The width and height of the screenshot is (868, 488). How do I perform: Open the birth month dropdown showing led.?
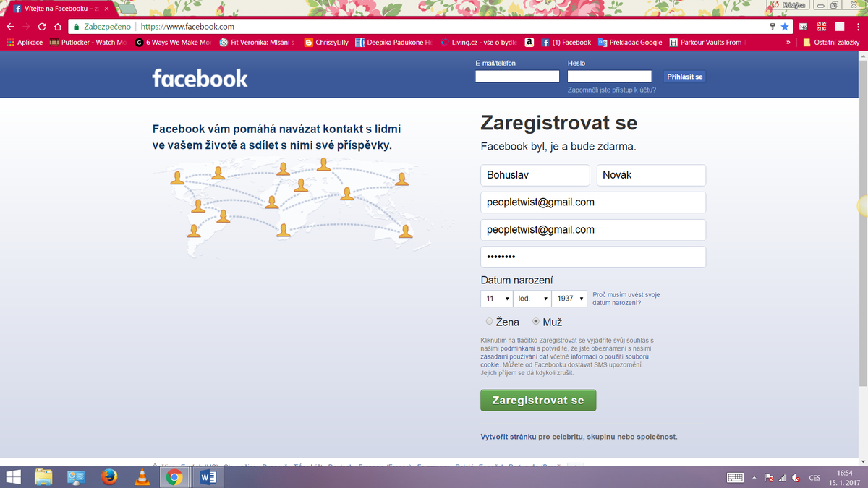(531, 298)
